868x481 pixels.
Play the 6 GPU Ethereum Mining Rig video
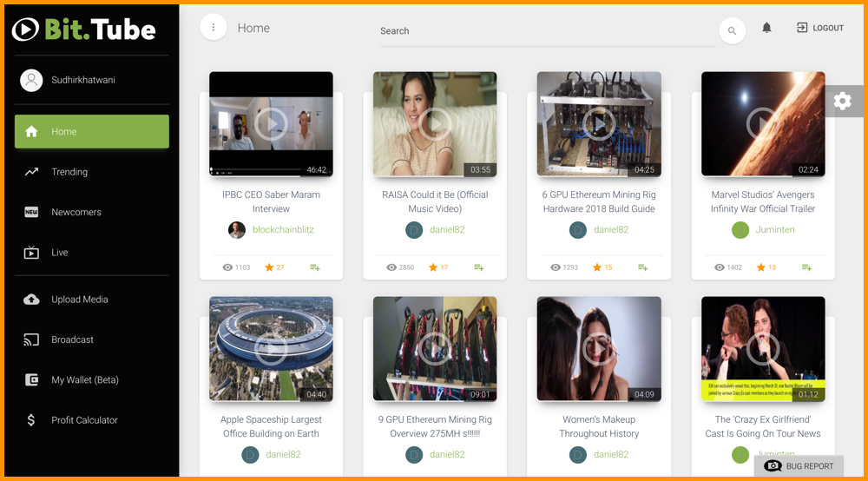pos(599,124)
